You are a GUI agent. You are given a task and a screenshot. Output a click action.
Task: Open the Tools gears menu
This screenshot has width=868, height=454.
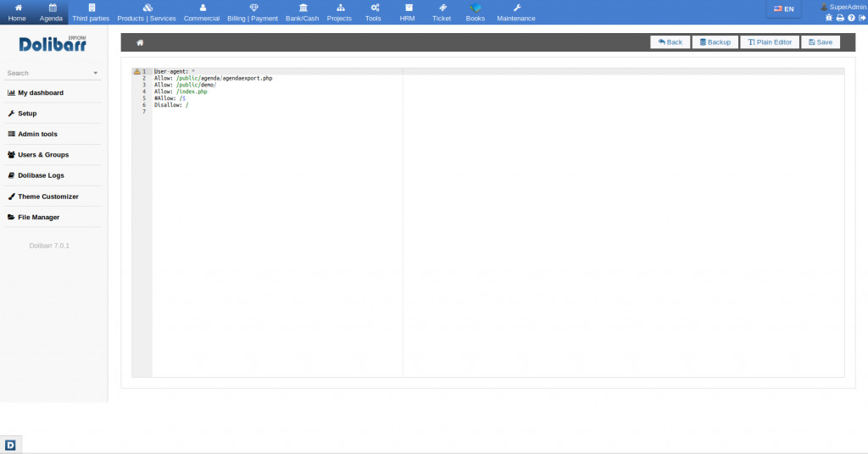[x=374, y=12]
